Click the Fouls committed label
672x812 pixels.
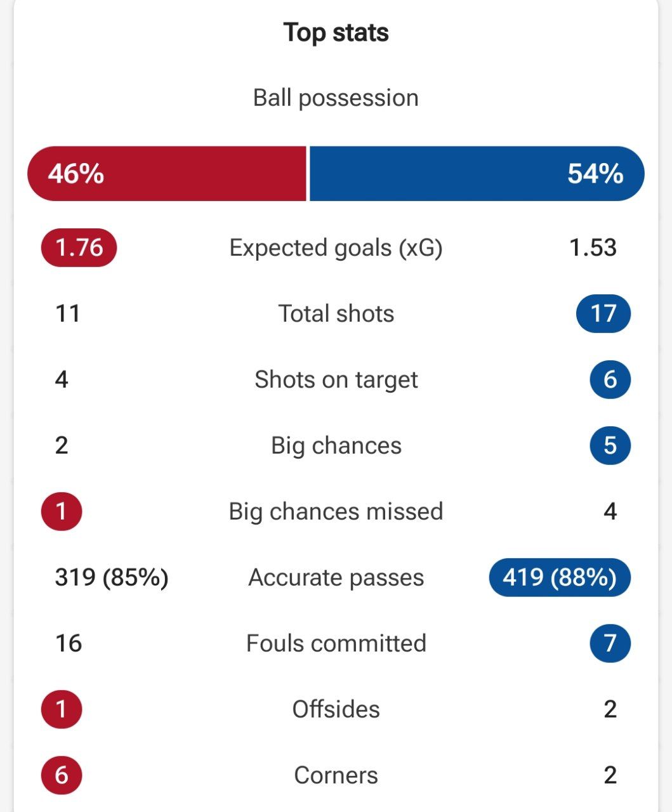pos(336,643)
